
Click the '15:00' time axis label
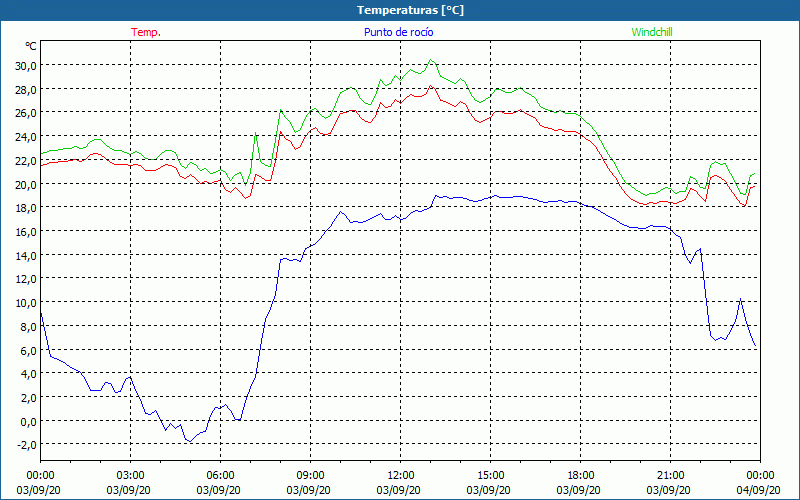click(491, 476)
